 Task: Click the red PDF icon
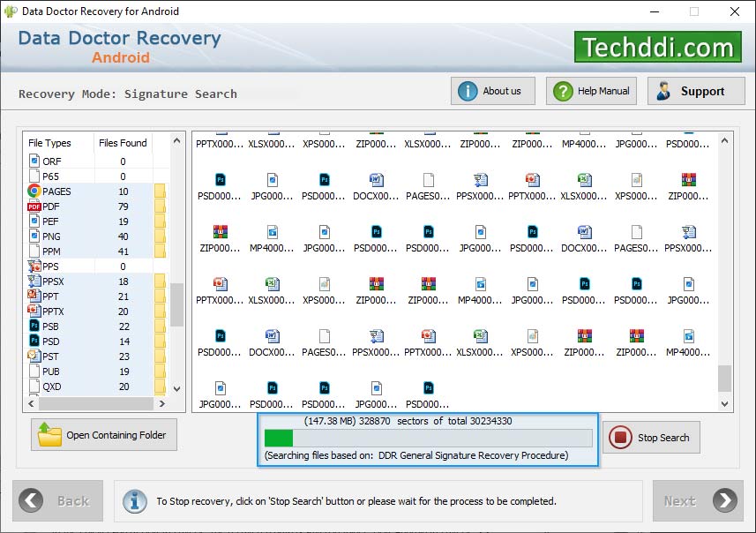click(34, 206)
